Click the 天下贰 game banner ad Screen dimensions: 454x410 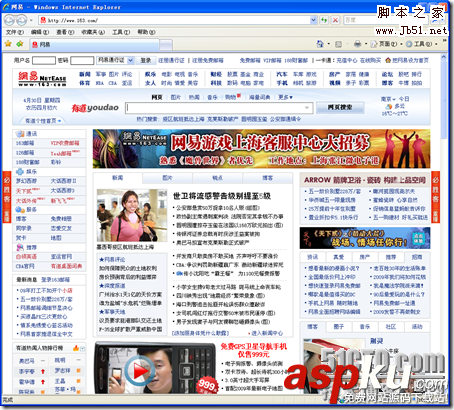pos(365,238)
